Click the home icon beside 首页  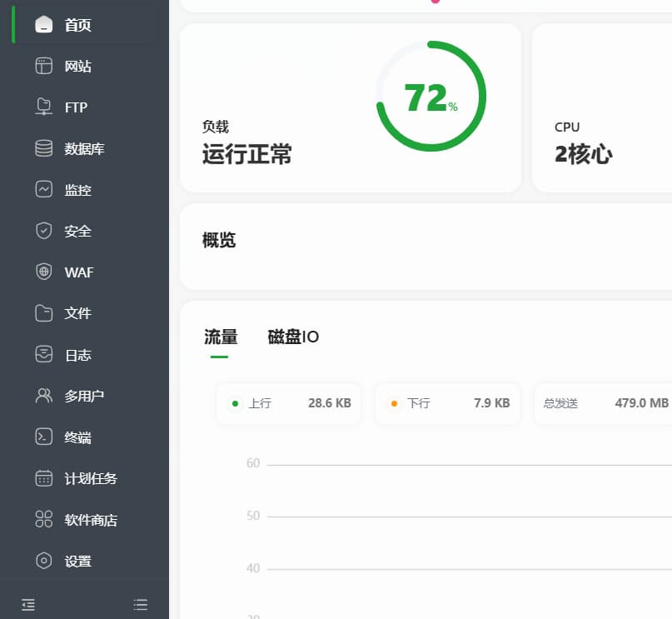pos(43,24)
